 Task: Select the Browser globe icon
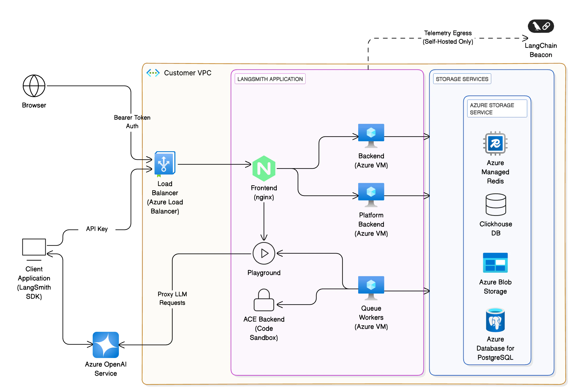pos(34,85)
